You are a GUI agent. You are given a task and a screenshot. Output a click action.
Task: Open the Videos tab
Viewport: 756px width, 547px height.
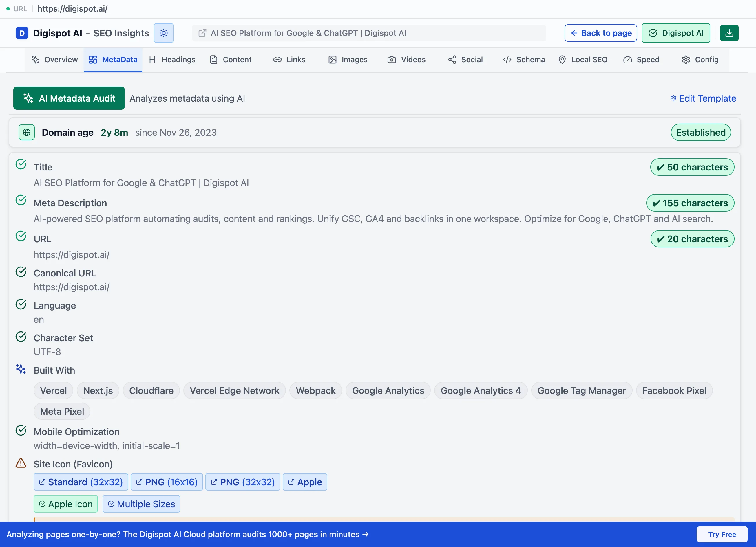point(407,60)
